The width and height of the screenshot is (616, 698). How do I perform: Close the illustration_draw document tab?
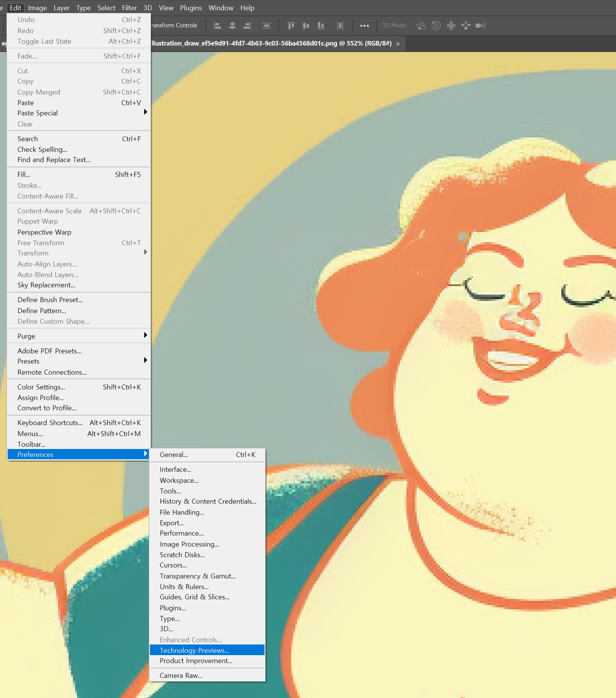coord(398,44)
